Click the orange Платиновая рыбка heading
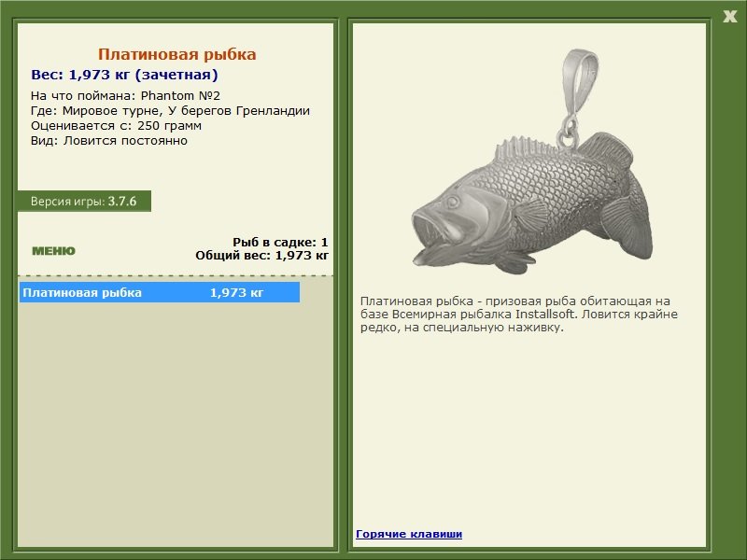Screen dimensions: 747x560 176,55
